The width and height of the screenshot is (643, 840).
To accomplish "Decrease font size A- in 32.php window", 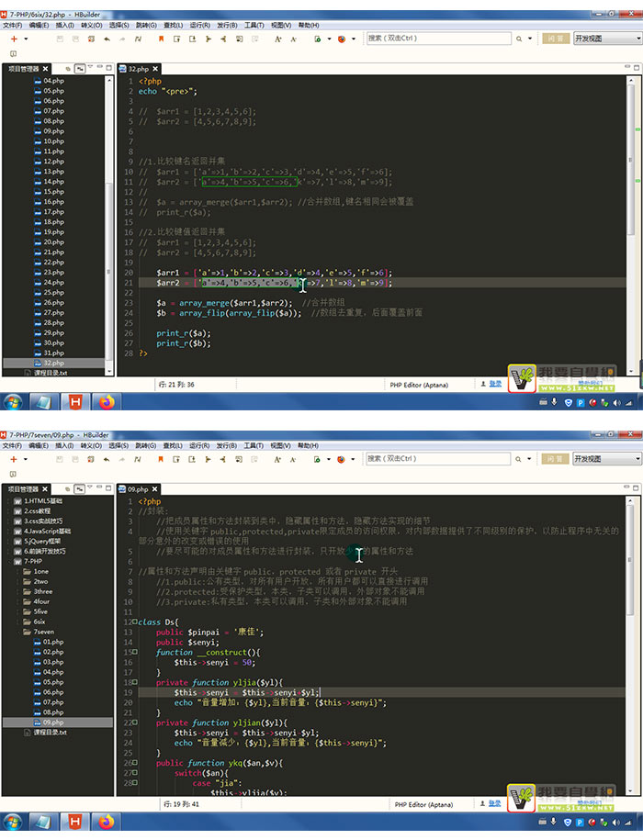I will (x=293, y=39).
